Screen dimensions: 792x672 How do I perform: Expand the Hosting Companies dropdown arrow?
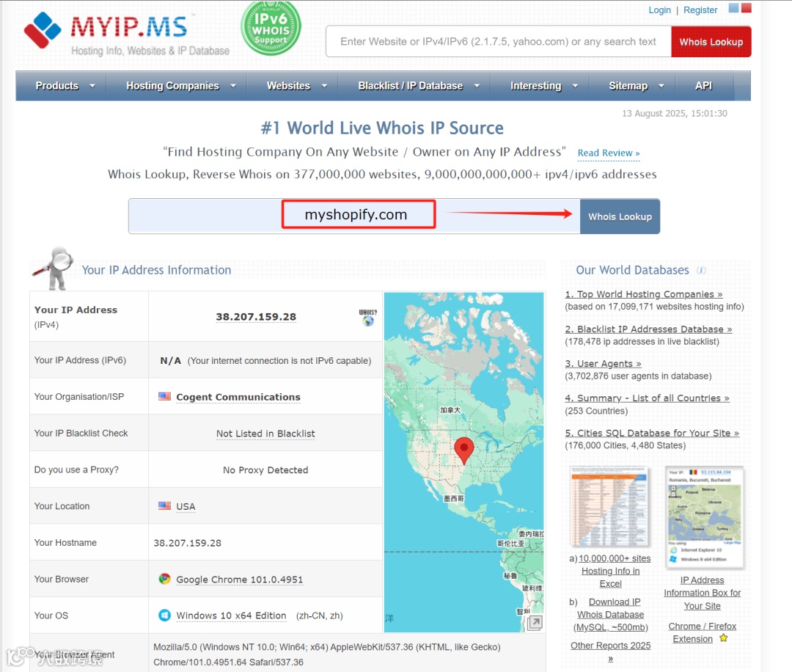(233, 86)
